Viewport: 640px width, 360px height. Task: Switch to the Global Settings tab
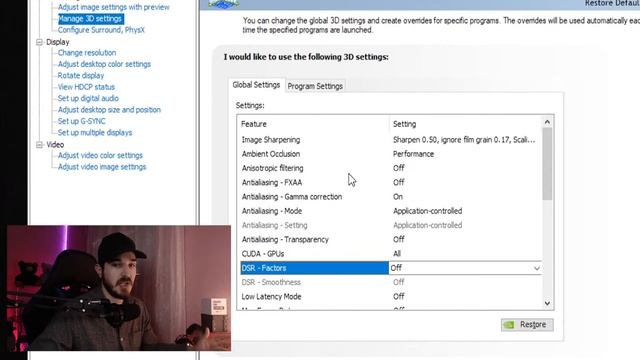256,85
